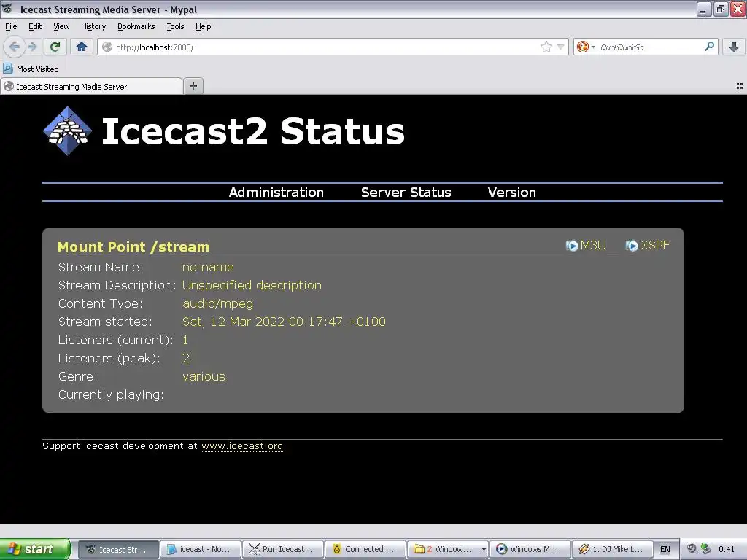The image size is (747, 560).
Task: Download the XSPF playlist link
Action: (x=655, y=245)
